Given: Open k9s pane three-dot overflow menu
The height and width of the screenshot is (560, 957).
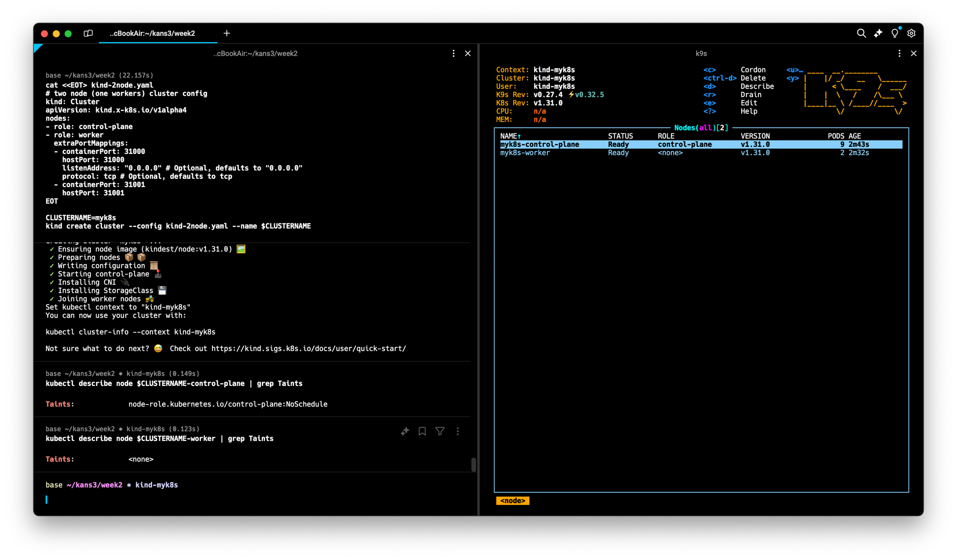Looking at the screenshot, I should click(x=900, y=54).
